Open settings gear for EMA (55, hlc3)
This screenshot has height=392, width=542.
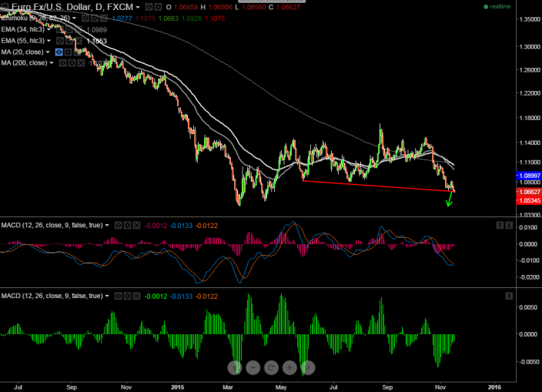pyautogui.click(x=69, y=41)
